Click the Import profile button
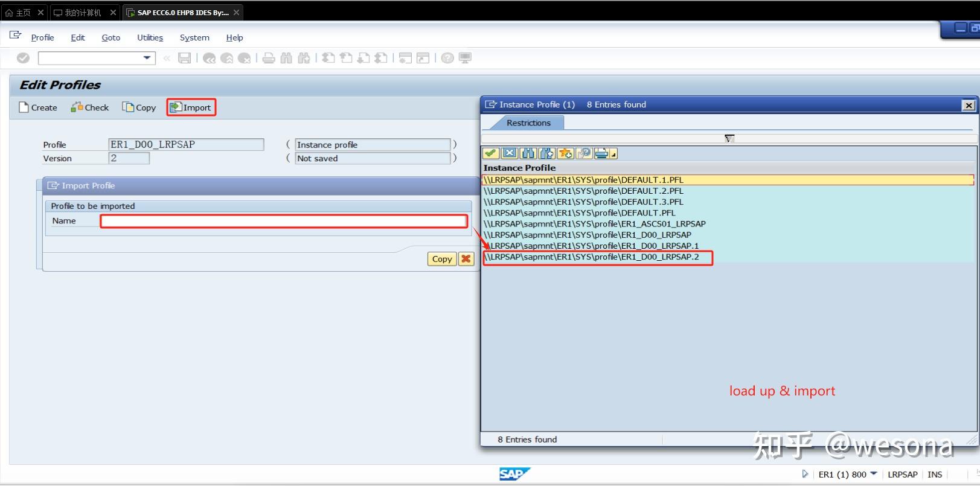 click(x=191, y=107)
